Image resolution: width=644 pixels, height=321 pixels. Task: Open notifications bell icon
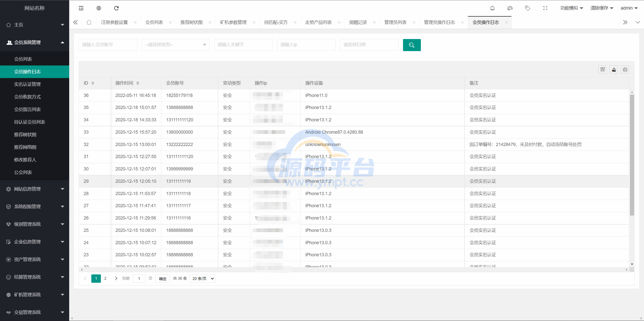point(492,8)
